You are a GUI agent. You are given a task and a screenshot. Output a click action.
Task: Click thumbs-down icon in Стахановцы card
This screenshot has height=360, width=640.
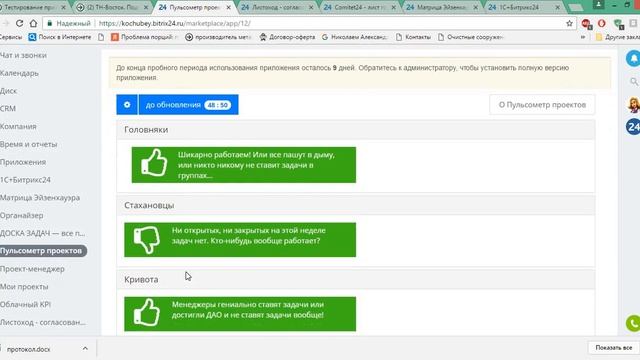147,240
